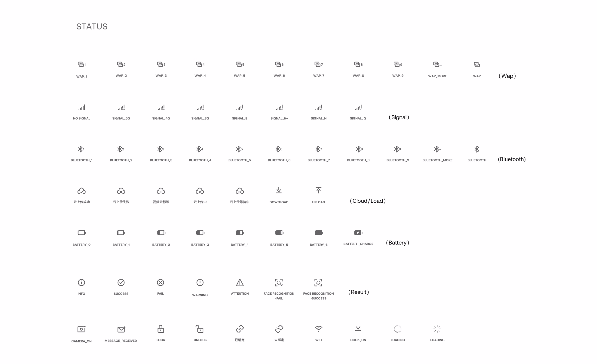
Task: Select the cloud upload waiting icon 云上传等待中
Action: pyautogui.click(x=240, y=191)
